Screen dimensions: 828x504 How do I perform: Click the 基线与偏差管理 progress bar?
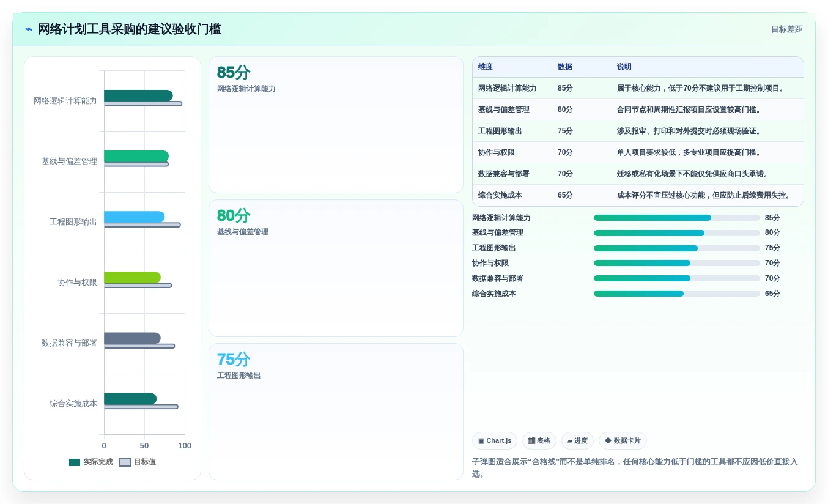pyautogui.click(x=677, y=233)
